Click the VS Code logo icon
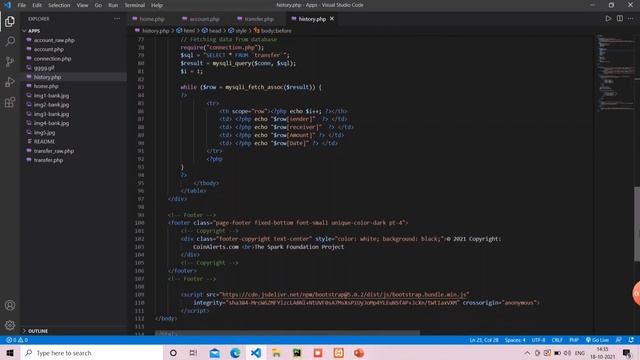 (x=7, y=5)
